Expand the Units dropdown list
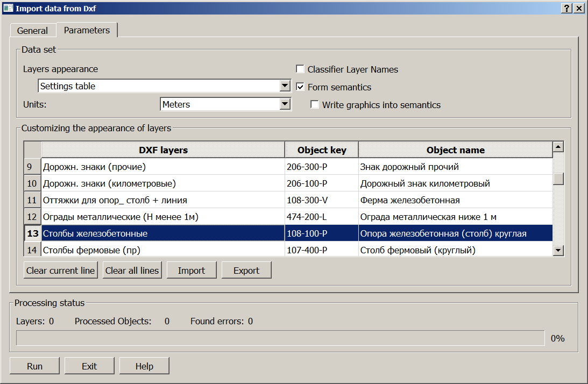The height and width of the screenshot is (384, 588). click(x=285, y=104)
